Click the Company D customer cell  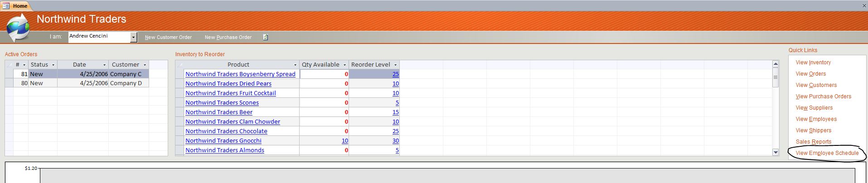pos(129,83)
